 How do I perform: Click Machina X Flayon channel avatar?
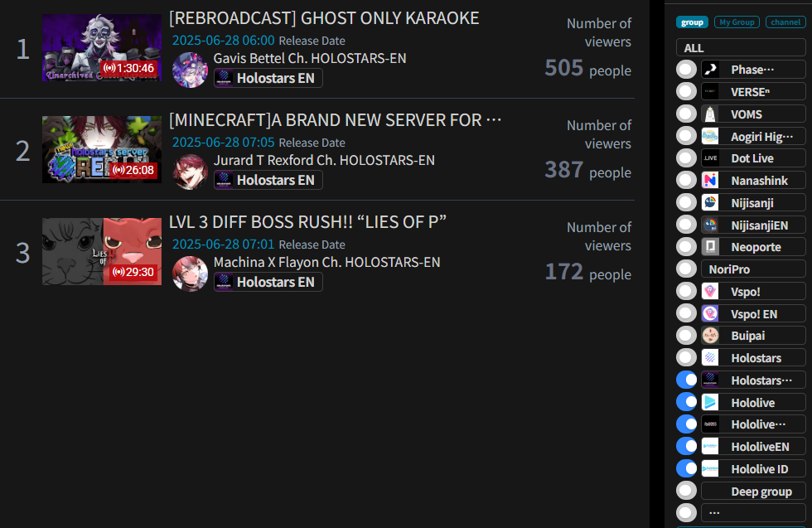click(190, 274)
